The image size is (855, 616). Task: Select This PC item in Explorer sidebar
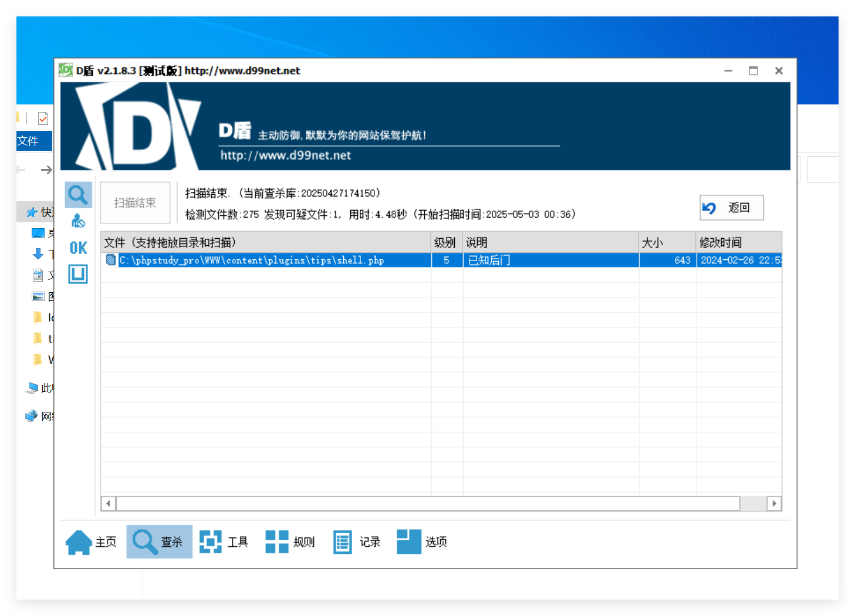pos(39,388)
